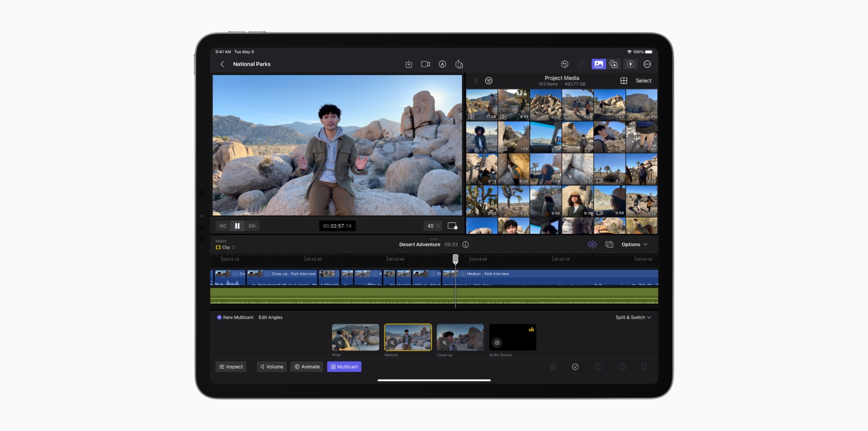
Task: Tap the enable/disable clip checkmark icon
Action: [575, 367]
